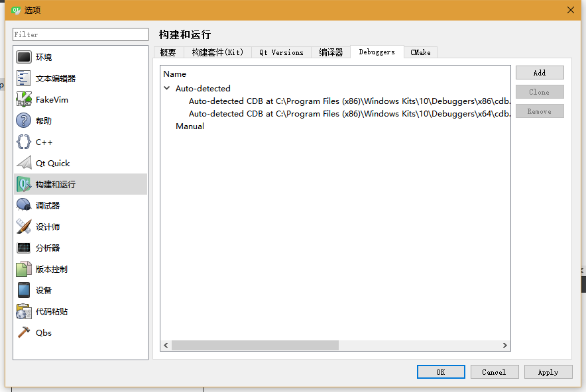Open the 构建套件(Kit) tab

click(217, 52)
